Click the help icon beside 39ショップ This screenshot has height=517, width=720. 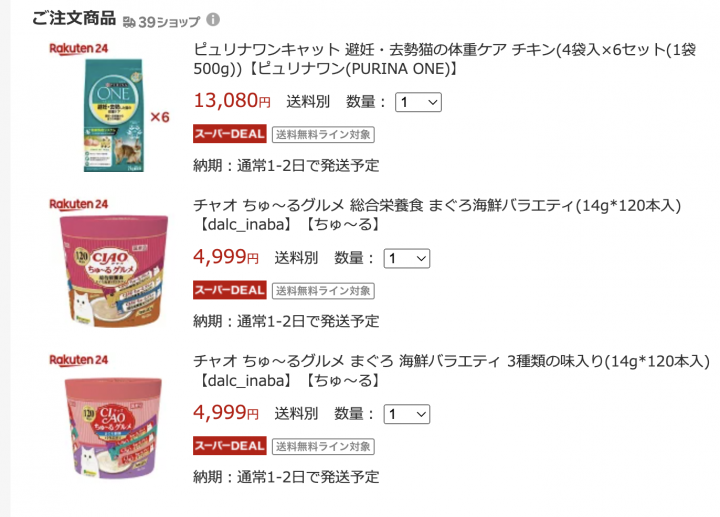213,20
